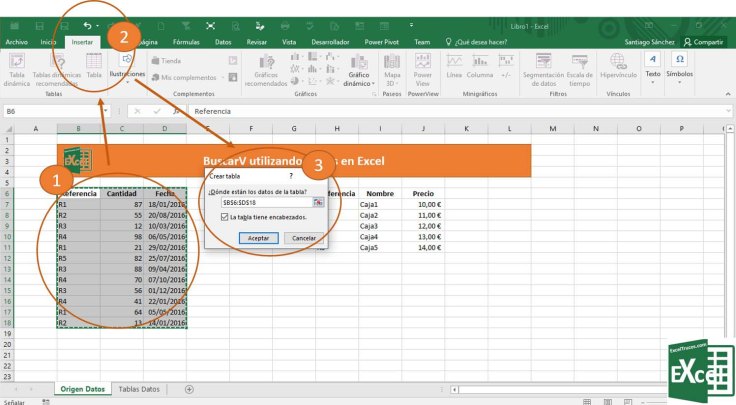The width and height of the screenshot is (736, 405).
Task: Open Escala de tiempo filter
Action: [x=579, y=67]
